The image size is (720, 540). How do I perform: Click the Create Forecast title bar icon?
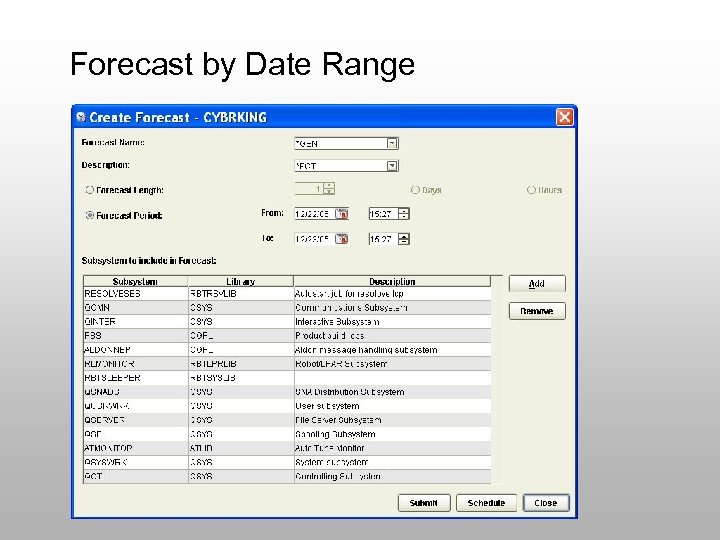point(81,117)
